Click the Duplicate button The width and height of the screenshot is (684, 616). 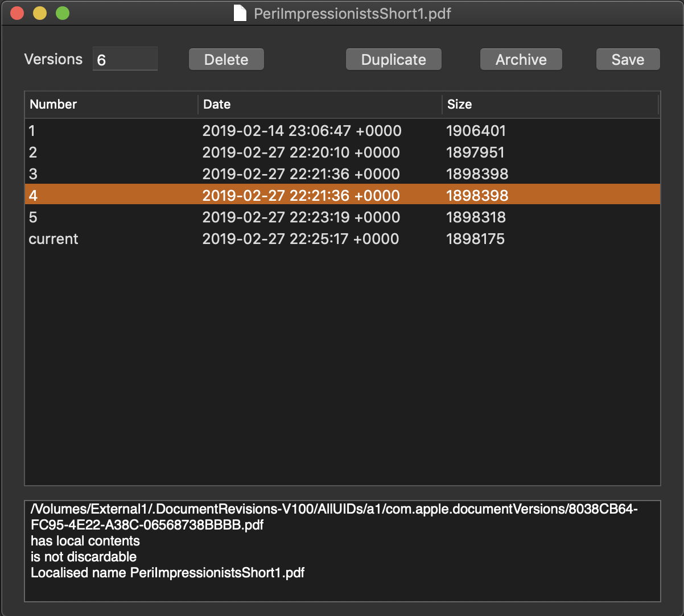click(394, 59)
